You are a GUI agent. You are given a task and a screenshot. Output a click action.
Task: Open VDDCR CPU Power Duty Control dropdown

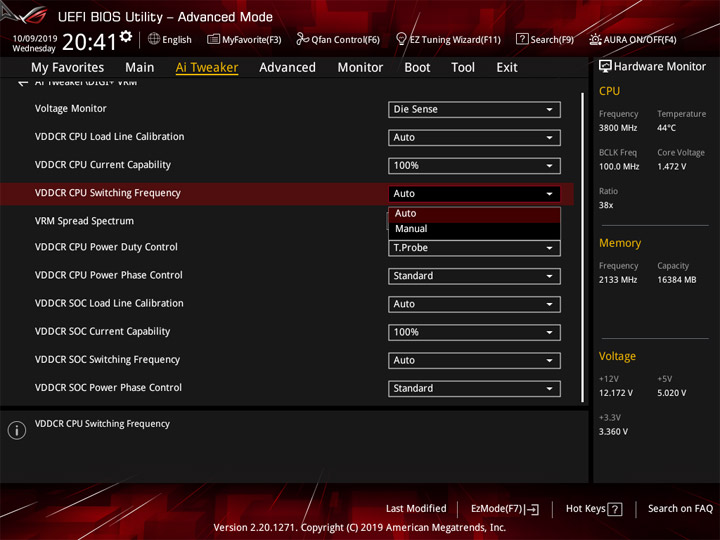[x=474, y=248]
